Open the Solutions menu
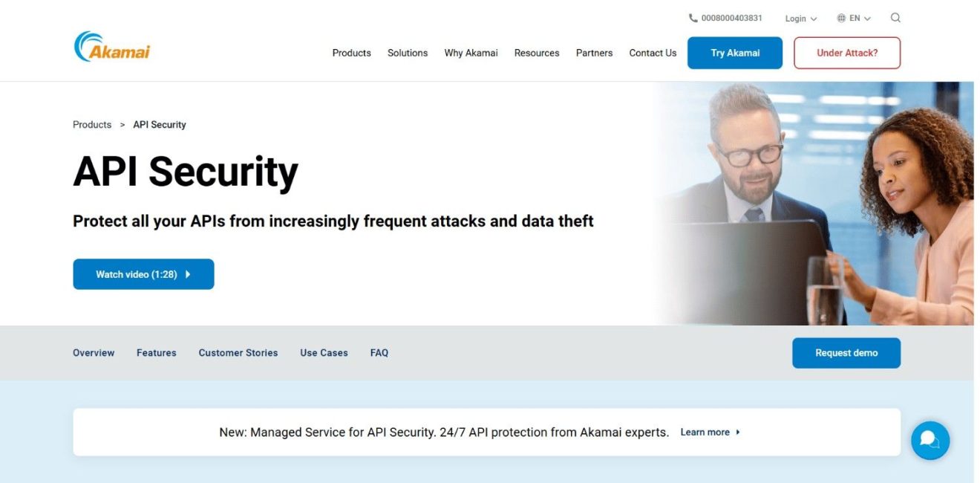Screen dimensions: 980x483 click(x=407, y=53)
